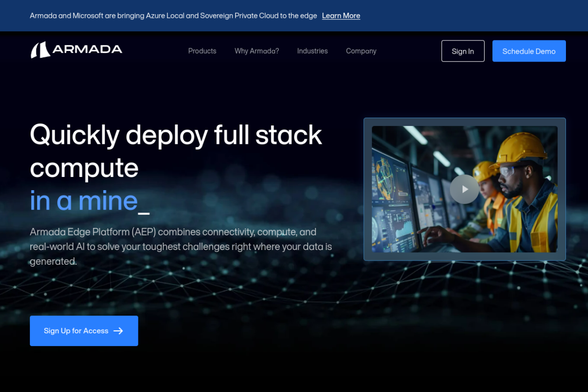Screen dimensions: 588x392
Task: Click the Armada Edge Platform description paragraph
Action: coord(181,246)
